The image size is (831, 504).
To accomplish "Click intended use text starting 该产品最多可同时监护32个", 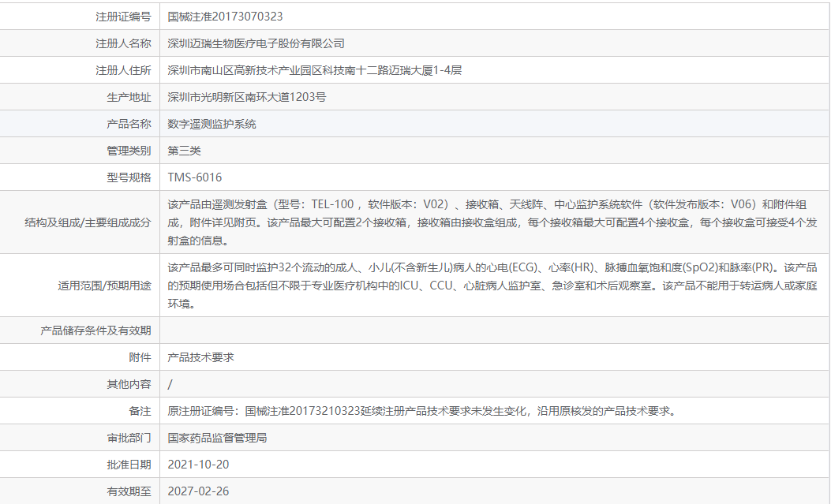I will (x=492, y=286).
